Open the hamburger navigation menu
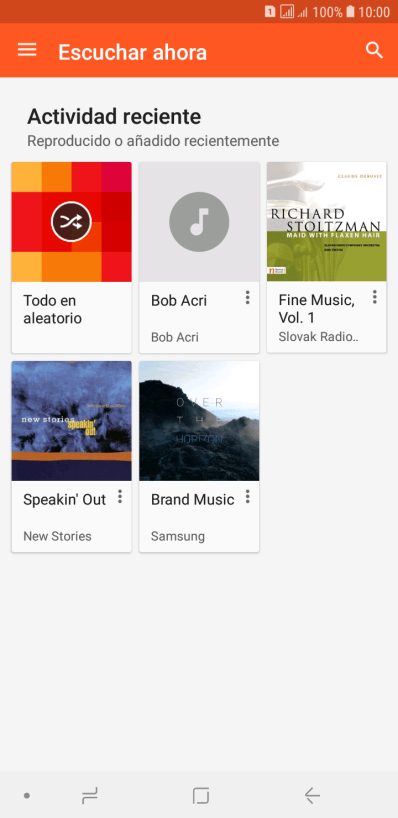The width and height of the screenshot is (398, 818). [27, 50]
